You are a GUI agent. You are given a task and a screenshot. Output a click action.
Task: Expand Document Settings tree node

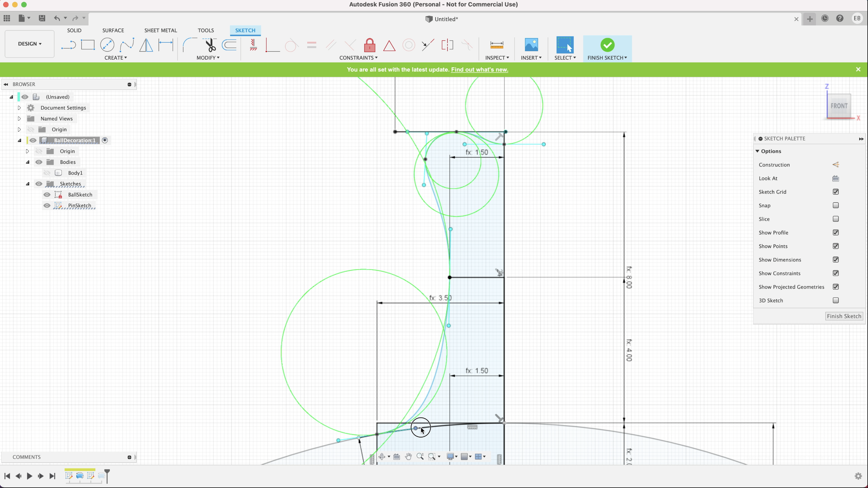[x=19, y=108]
